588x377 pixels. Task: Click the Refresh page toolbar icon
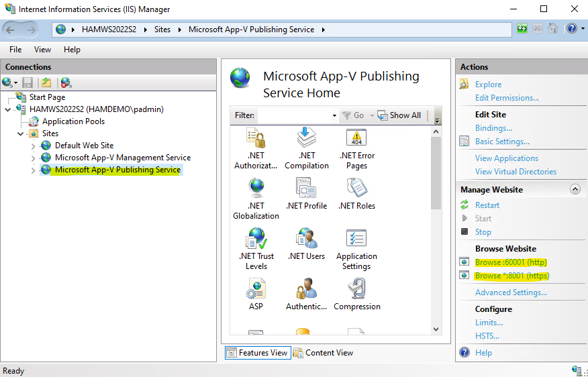point(522,28)
